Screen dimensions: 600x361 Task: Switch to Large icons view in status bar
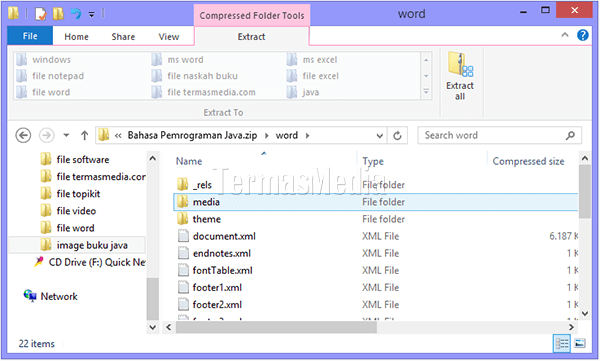click(x=580, y=343)
